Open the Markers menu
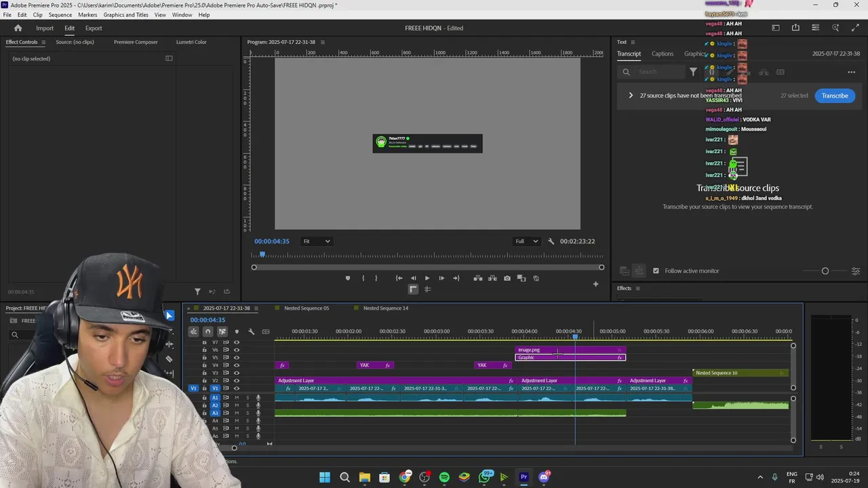The height and width of the screenshot is (488, 868). [x=87, y=15]
